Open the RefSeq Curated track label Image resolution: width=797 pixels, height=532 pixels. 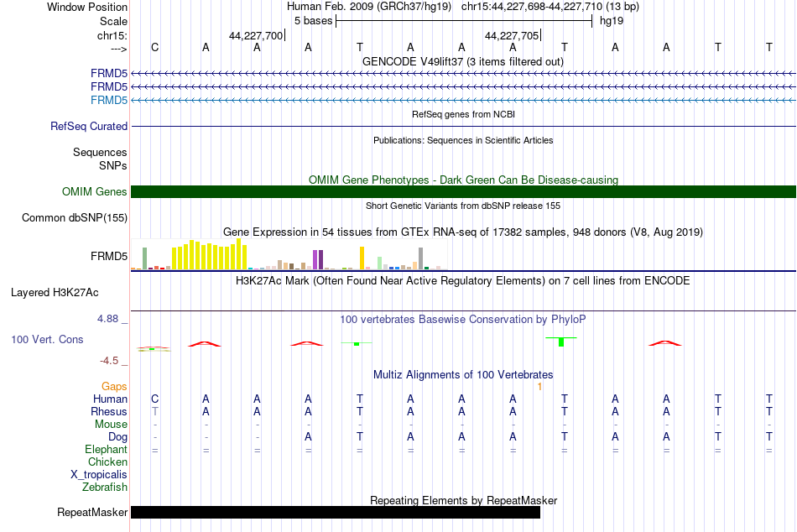point(89,126)
